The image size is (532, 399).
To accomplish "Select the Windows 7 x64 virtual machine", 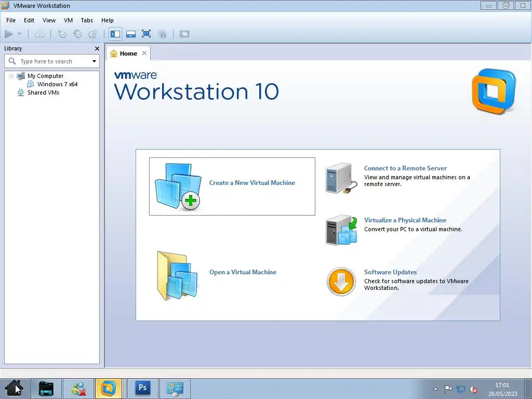I will 57,84.
